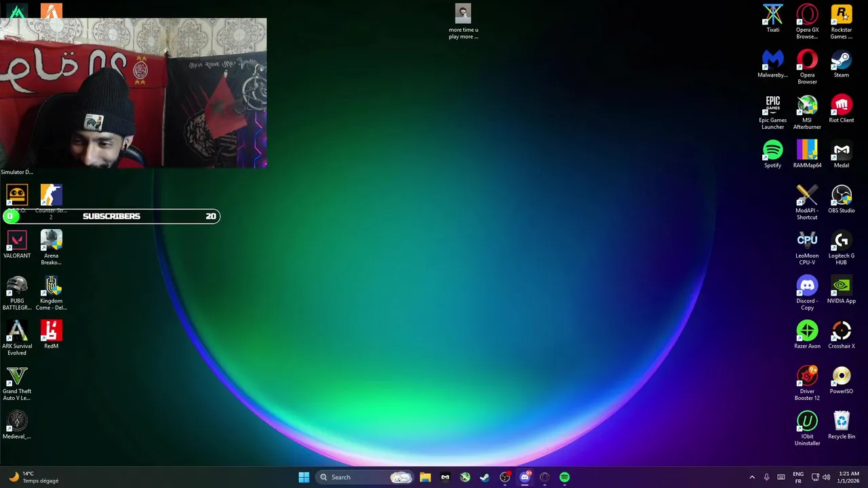Select the RedM desktop shortcut
Viewport: 868px width, 488px height.
[51, 335]
